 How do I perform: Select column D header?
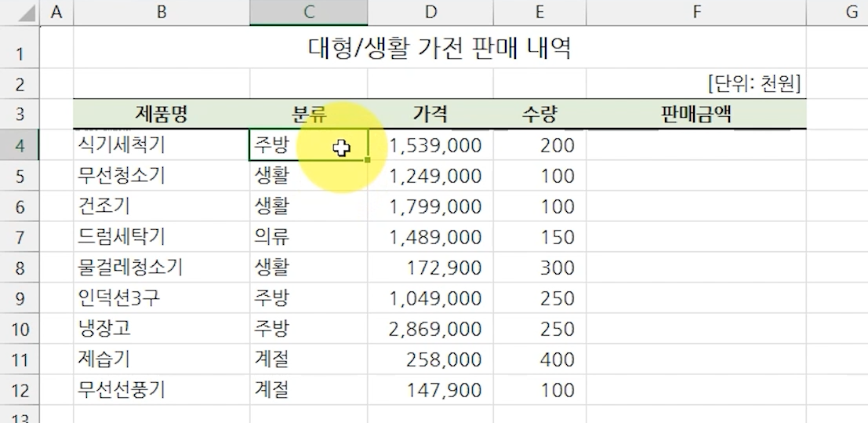click(430, 13)
